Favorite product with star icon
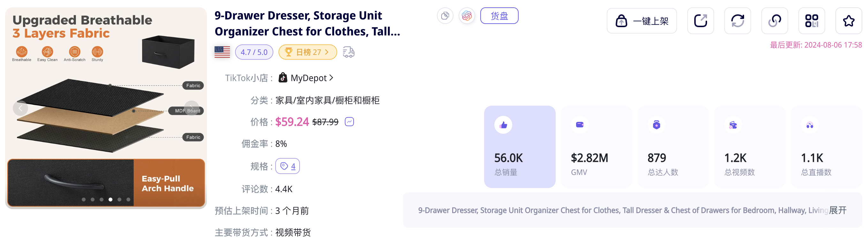 849,21
